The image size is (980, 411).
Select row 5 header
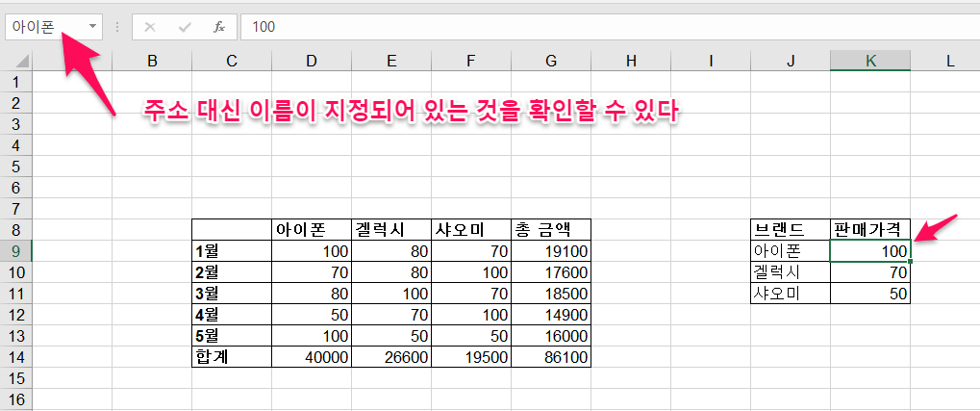click(x=16, y=167)
